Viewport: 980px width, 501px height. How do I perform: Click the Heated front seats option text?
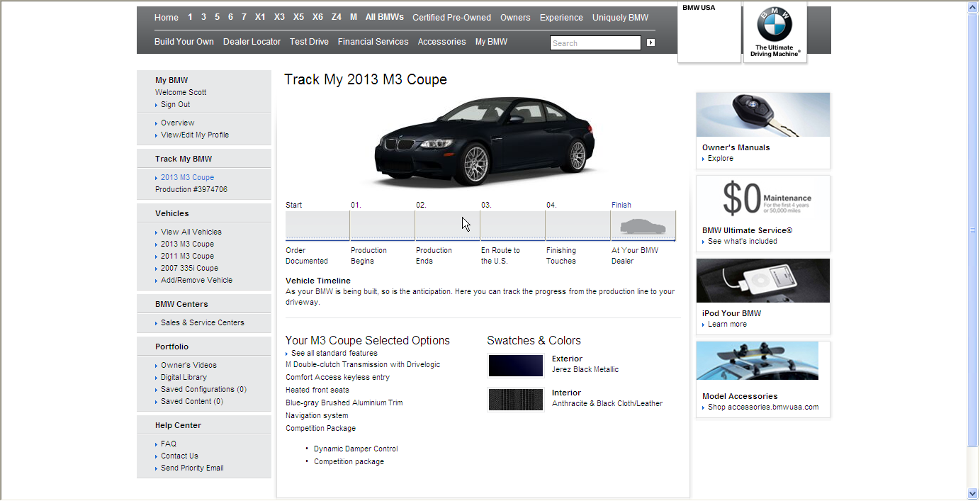[x=317, y=390]
